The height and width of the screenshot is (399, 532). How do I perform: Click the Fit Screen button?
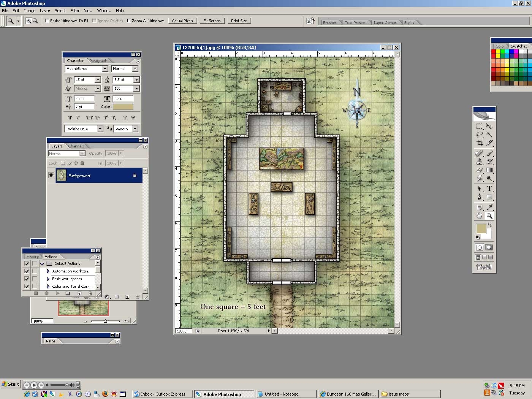212,21
